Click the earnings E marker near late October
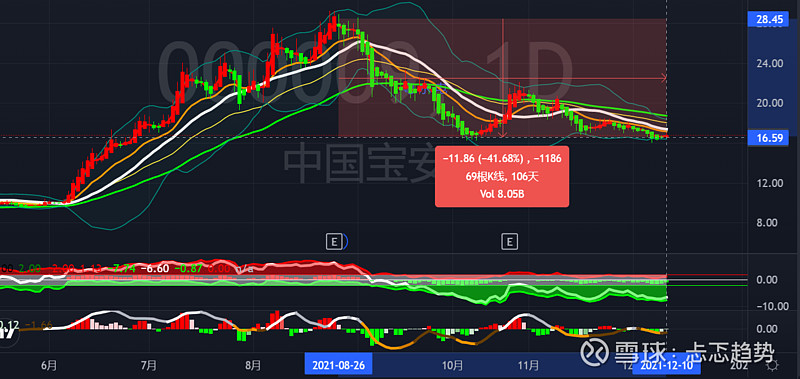800x379 pixels. [509, 241]
